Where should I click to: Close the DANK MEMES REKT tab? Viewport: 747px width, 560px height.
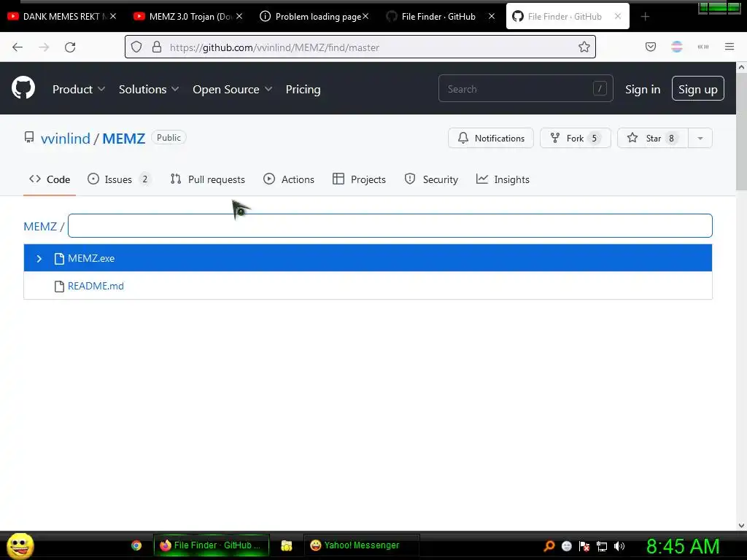[x=113, y=16]
